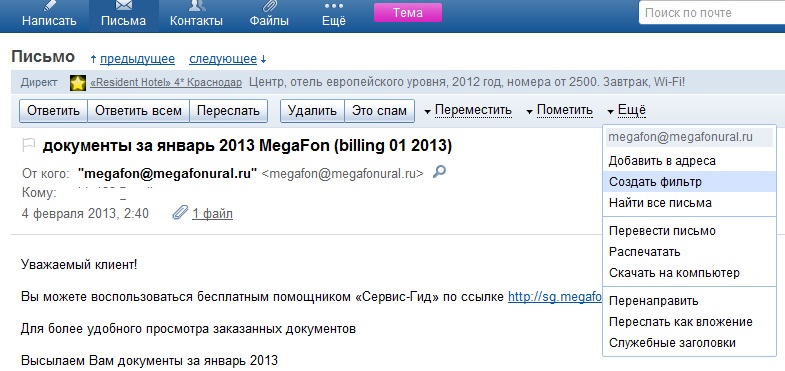Click the Удалить button
The height and width of the screenshot is (371, 785).
pos(312,110)
